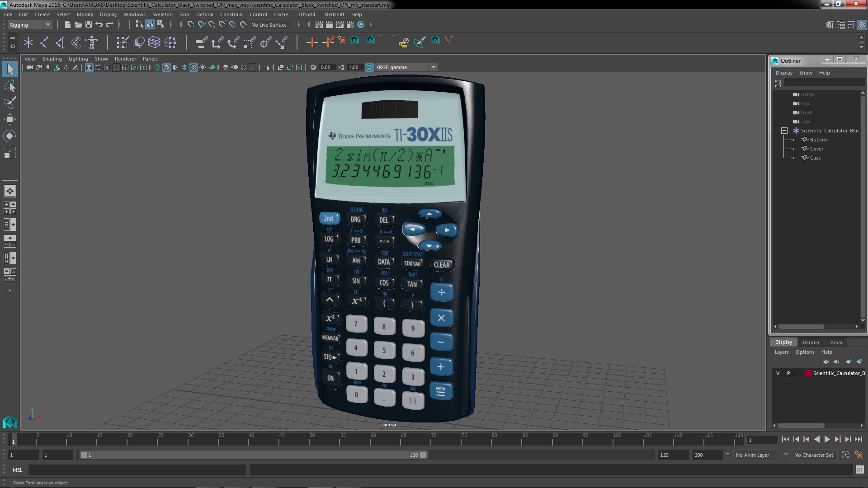This screenshot has width=868, height=488.
Task: Click the red layer color swatch
Action: click(808, 373)
